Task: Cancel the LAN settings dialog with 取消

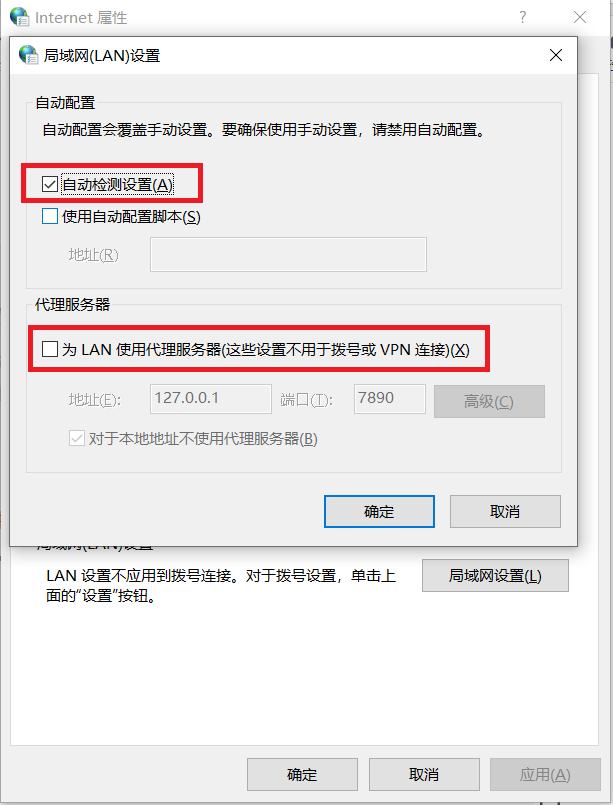Action: click(x=505, y=511)
